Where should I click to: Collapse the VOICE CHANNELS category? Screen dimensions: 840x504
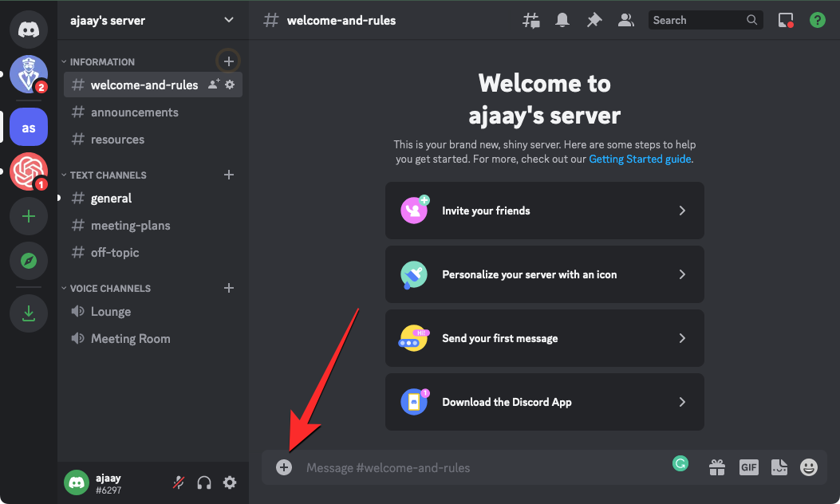pyautogui.click(x=110, y=288)
